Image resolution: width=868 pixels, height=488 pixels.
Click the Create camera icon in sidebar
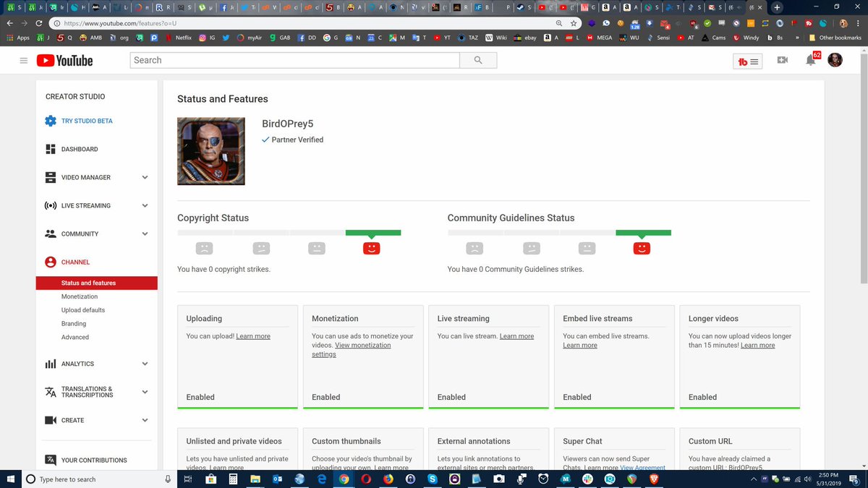(x=50, y=420)
